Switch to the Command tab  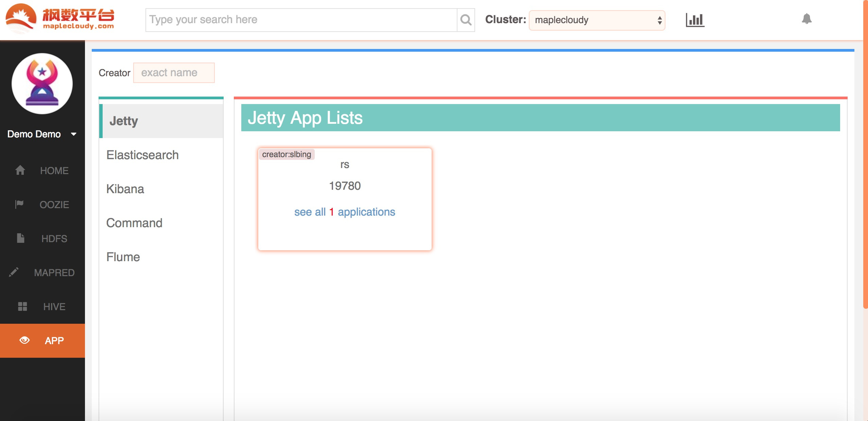pyautogui.click(x=134, y=223)
